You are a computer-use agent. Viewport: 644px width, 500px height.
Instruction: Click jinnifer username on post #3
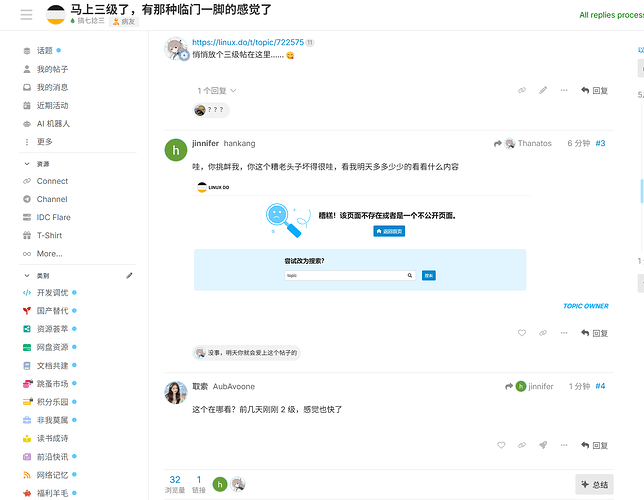(205, 143)
